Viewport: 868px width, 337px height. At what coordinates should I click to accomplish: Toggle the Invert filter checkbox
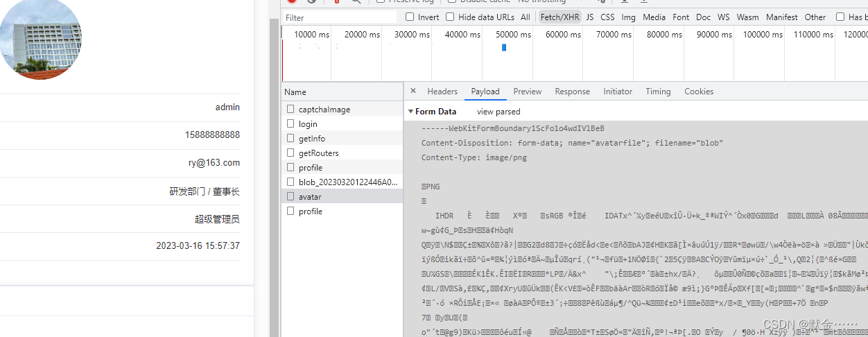coord(410,17)
